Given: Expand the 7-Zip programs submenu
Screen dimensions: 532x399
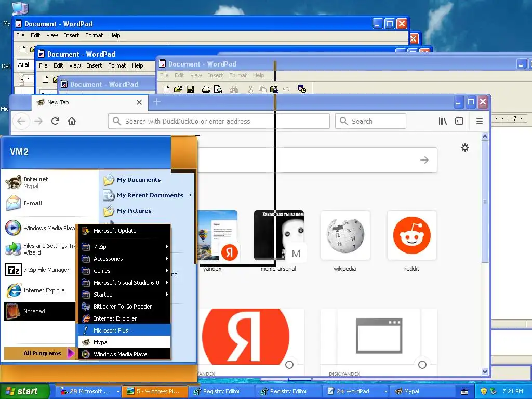Looking at the screenshot, I should pyautogui.click(x=124, y=247).
